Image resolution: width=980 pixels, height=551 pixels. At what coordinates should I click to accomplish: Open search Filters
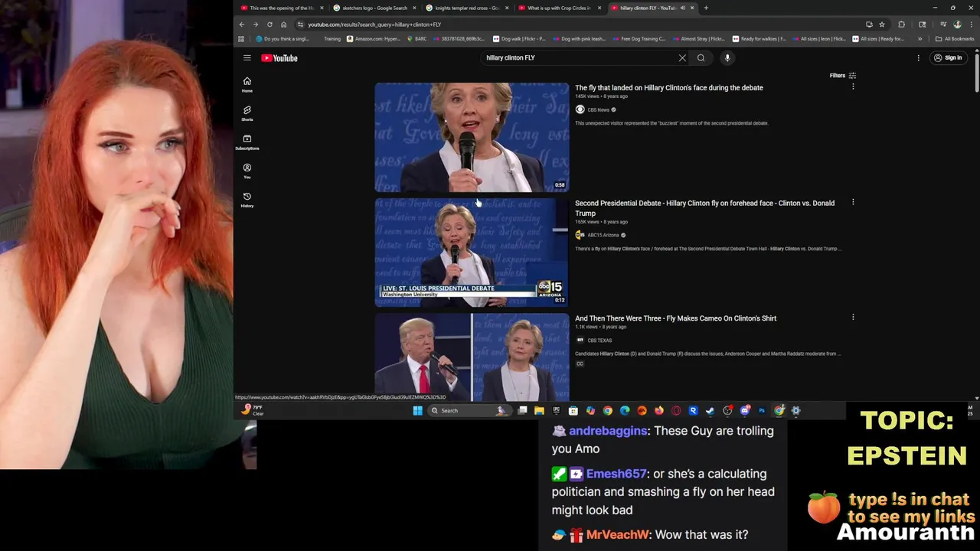(843, 76)
